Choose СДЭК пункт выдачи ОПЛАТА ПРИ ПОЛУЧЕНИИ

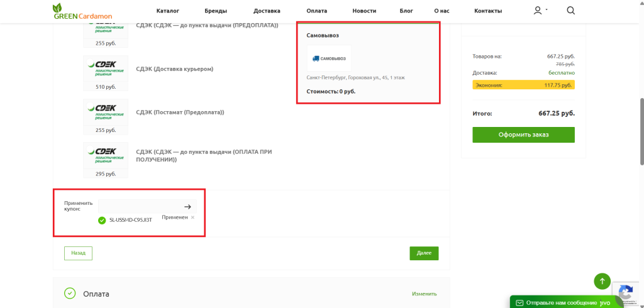tap(204, 156)
